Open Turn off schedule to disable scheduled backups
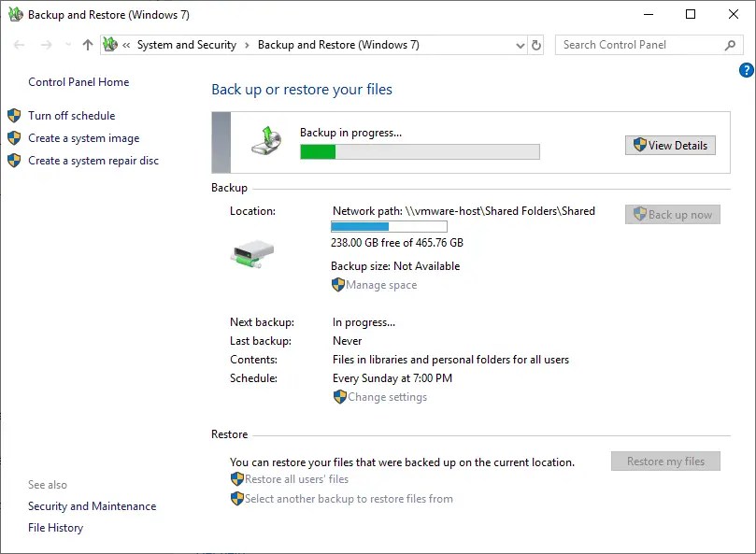This screenshot has height=554, width=756. tap(71, 115)
